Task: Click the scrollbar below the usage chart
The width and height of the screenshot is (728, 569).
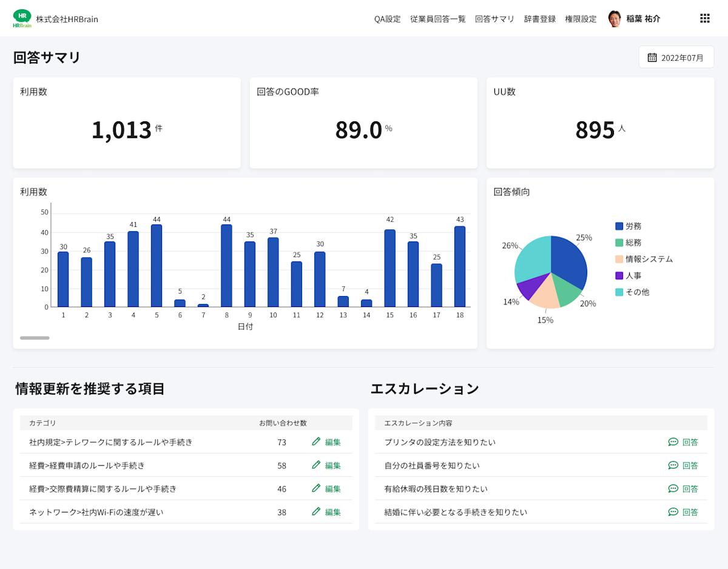Action: click(35, 338)
